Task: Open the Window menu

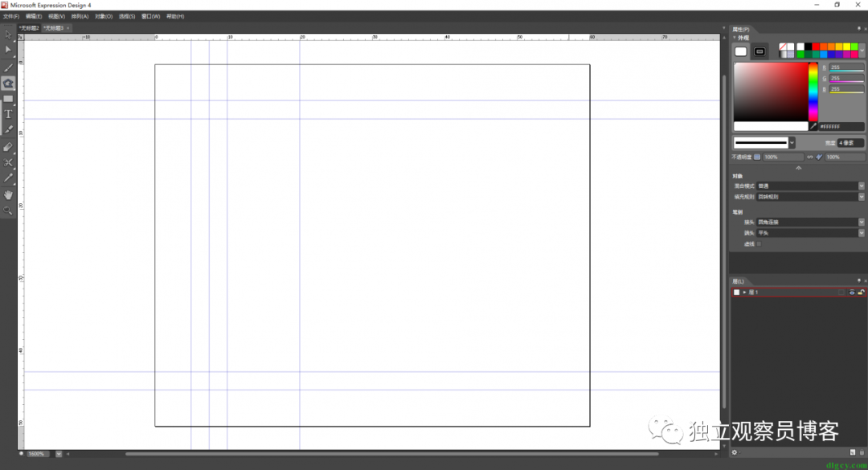Action: (150, 17)
